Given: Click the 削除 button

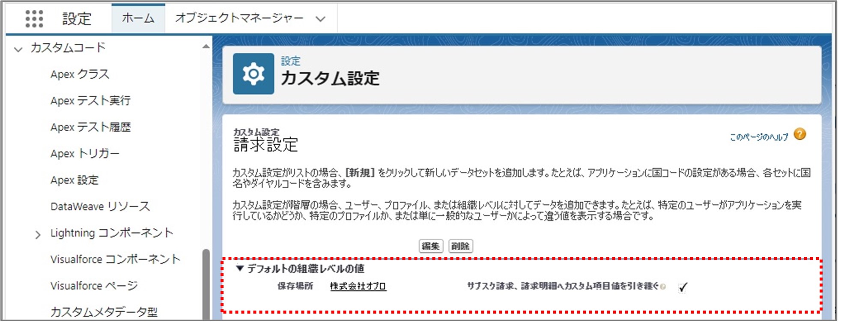Looking at the screenshot, I should 460,246.
